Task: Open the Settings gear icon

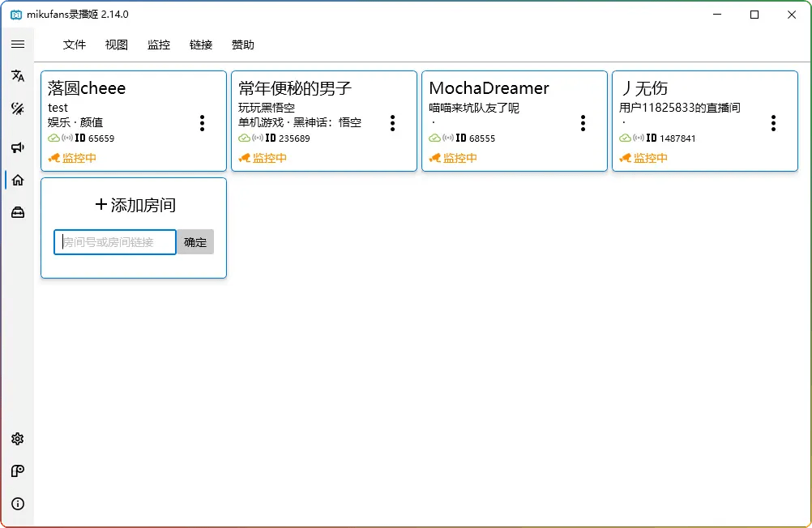Action: [x=17, y=439]
